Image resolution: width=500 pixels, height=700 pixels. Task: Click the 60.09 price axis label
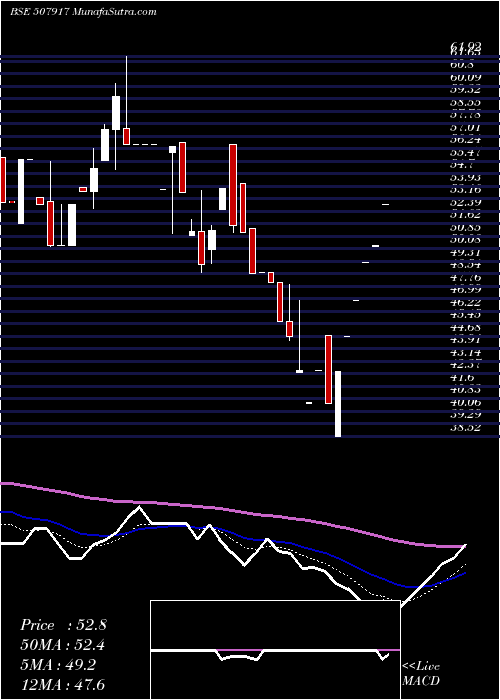click(x=466, y=77)
